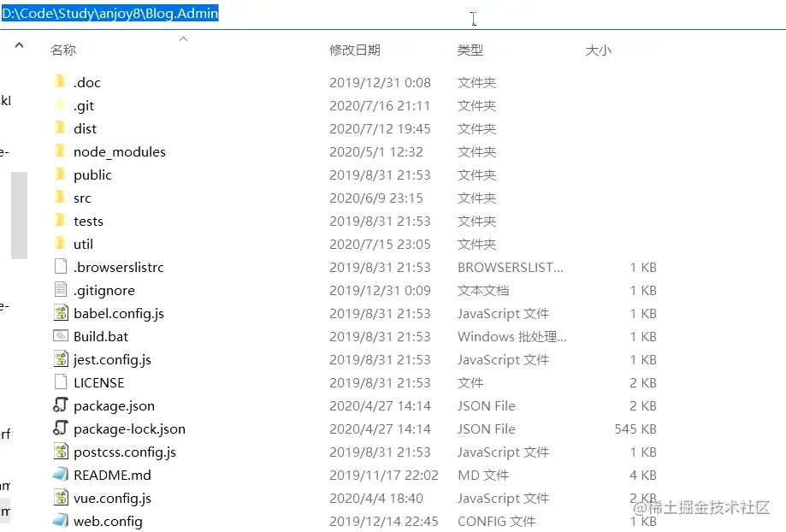Image resolution: width=786 pixels, height=532 pixels.
Task: Click the node_modules folder icon
Action: 60,151
